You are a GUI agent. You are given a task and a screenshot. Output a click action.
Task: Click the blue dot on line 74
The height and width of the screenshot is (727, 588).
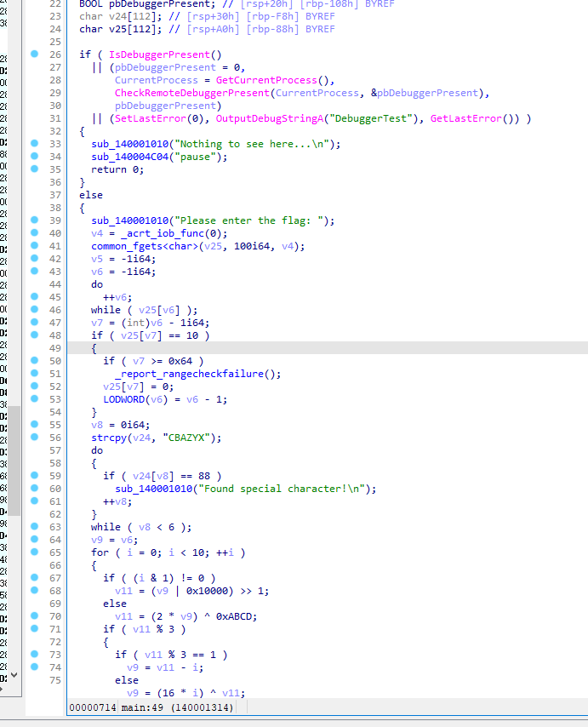pos(34,667)
